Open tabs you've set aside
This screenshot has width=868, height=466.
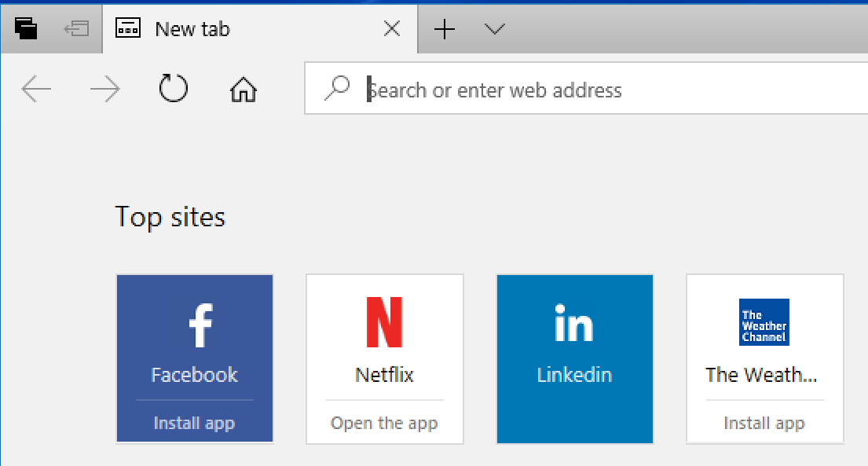click(27, 28)
